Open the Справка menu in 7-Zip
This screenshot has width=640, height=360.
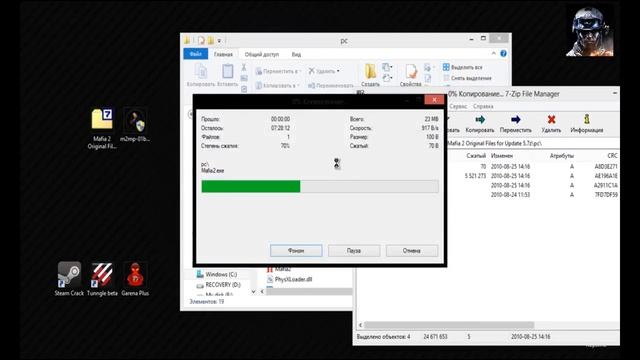point(483,106)
